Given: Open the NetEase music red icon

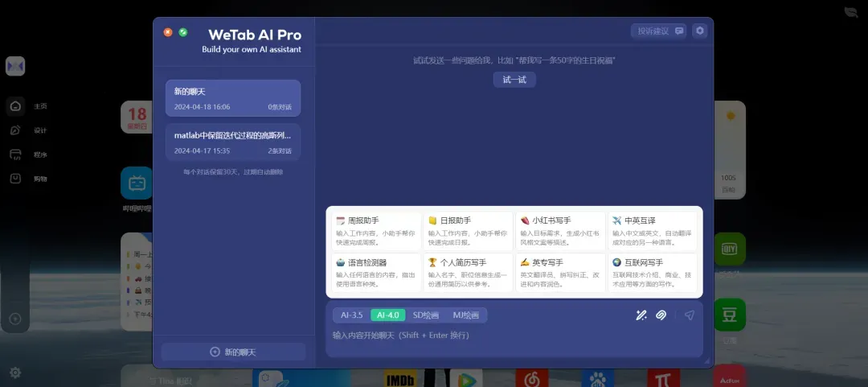Looking at the screenshot, I should [x=532, y=378].
